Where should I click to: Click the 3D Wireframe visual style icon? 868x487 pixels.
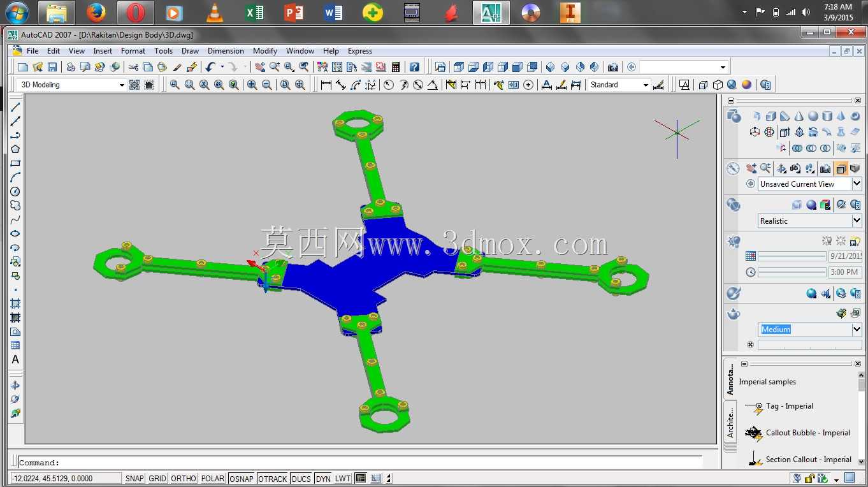(x=703, y=85)
